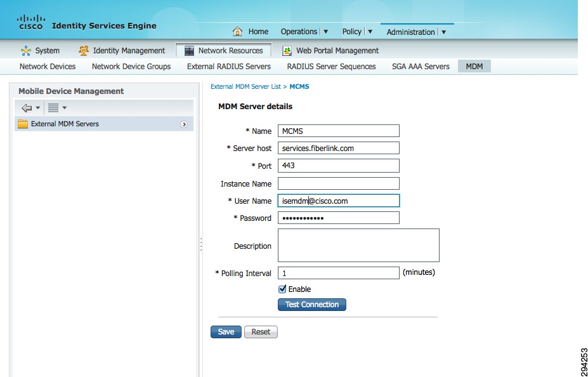This screenshot has width=588, height=377.
Task: Click the Description text area
Action: tap(358, 246)
